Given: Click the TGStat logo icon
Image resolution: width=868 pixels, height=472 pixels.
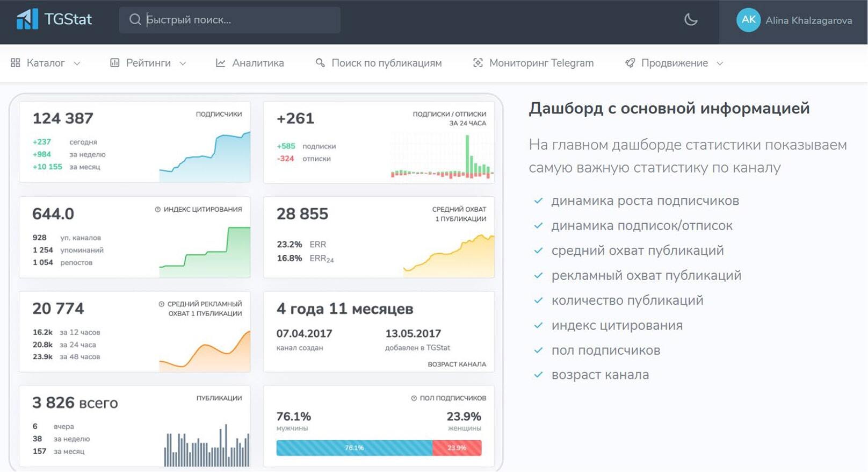Looking at the screenshot, I should tap(27, 19).
